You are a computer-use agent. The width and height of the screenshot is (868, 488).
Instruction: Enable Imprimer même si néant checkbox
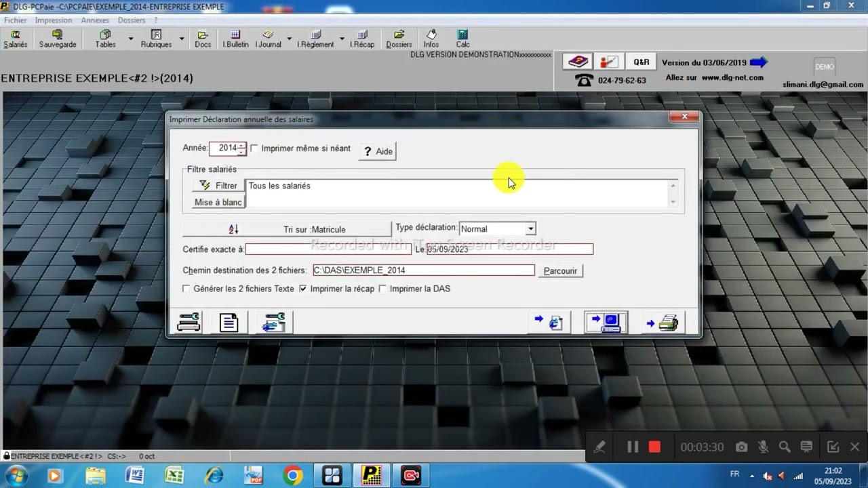point(254,148)
